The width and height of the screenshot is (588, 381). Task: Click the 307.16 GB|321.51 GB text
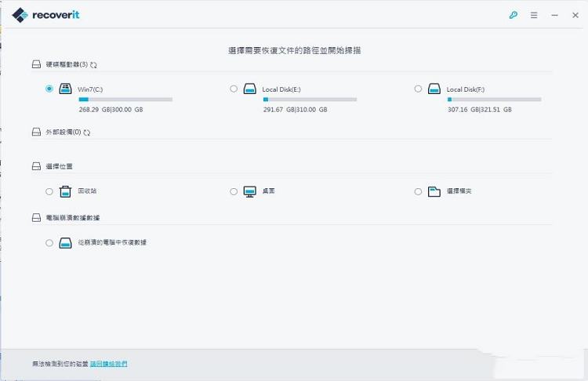tap(480, 110)
